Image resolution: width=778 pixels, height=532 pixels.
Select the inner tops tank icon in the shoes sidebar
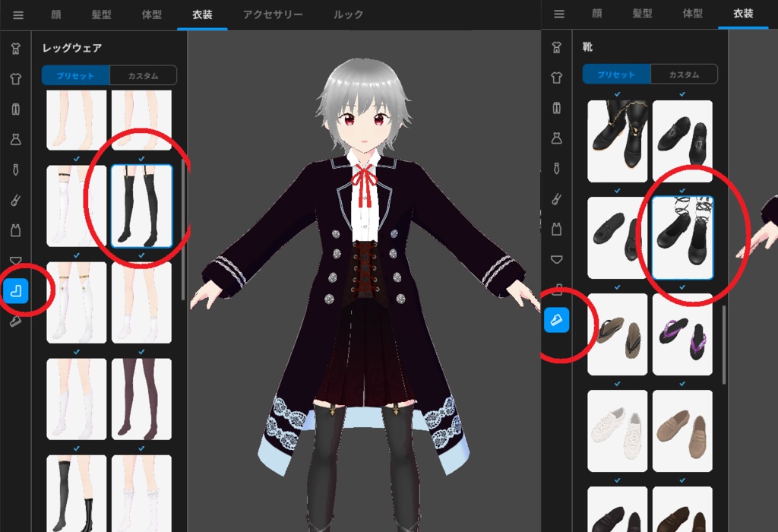pyautogui.click(x=556, y=230)
